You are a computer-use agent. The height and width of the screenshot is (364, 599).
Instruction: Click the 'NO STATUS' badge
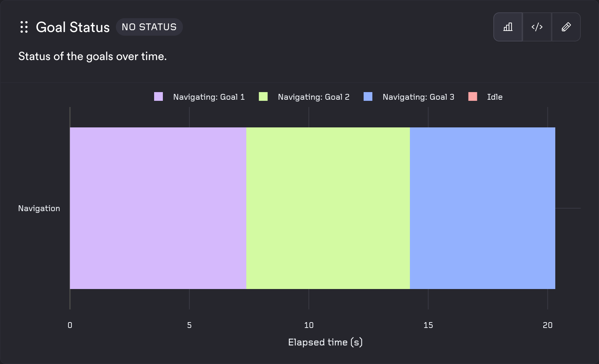149,27
